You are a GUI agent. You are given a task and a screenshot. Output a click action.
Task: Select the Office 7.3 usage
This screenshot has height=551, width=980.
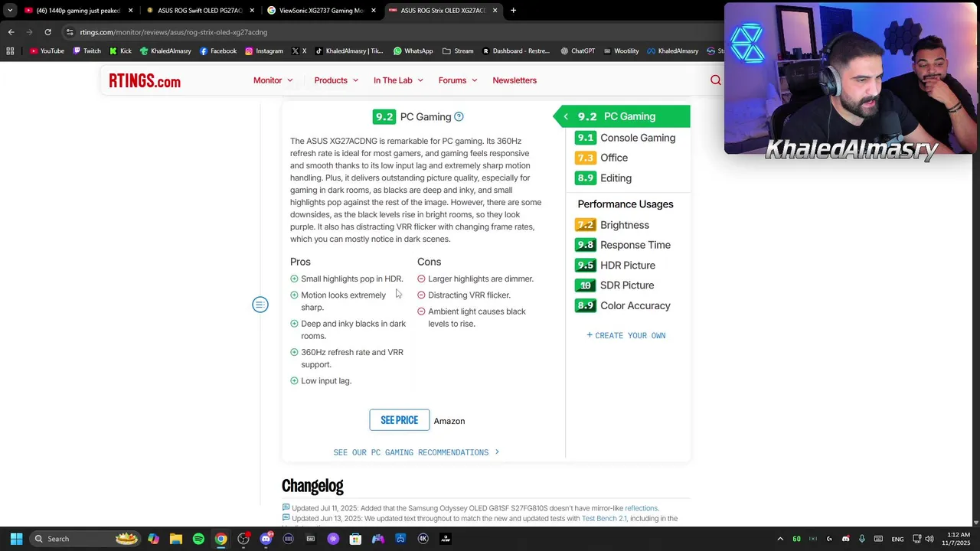pyautogui.click(x=602, y=158)
